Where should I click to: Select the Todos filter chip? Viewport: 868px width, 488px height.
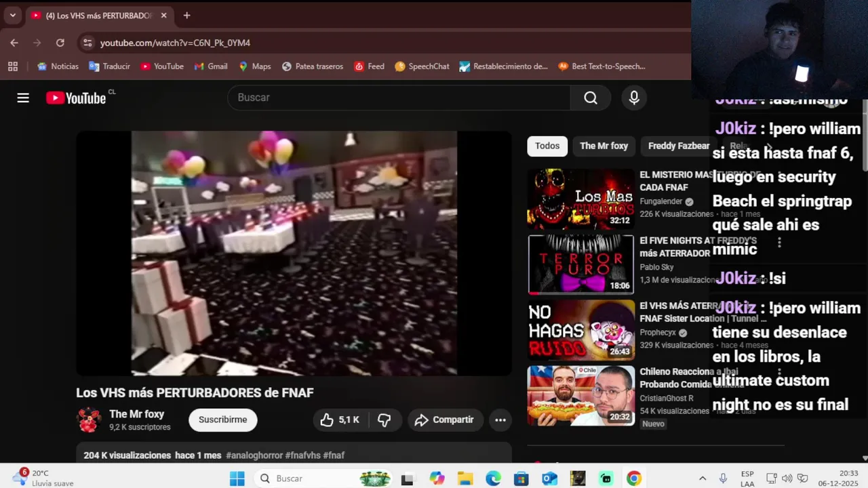pyautogui.click(x=547, y=146)
